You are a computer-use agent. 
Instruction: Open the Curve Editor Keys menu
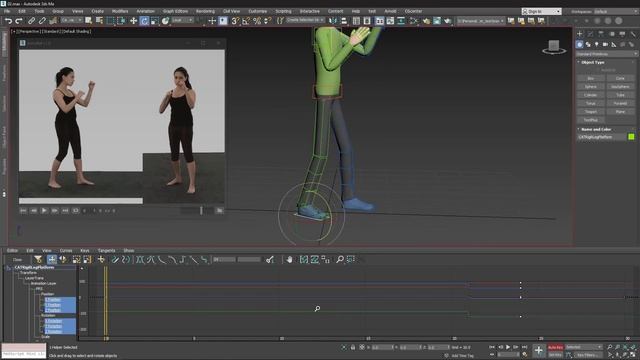(84, 251)
